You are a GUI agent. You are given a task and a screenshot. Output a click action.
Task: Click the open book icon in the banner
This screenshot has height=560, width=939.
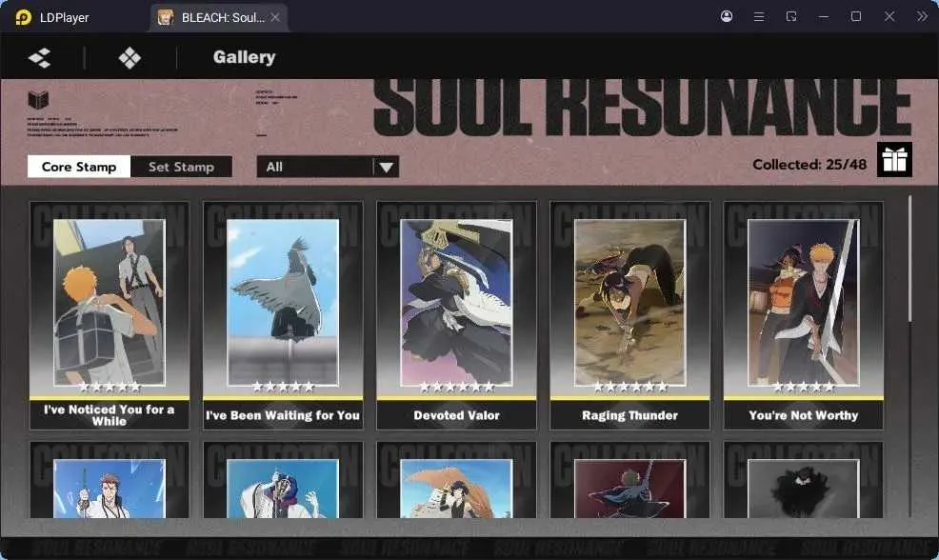pos(38,99)
